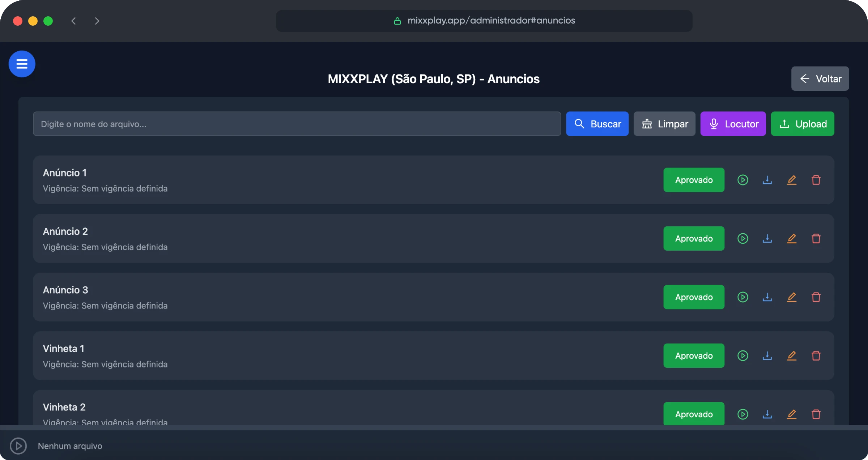Viewport: 868px width, 460px height.
Task: Click the bottom player play button
Action: pyautogui.click(x=18, y=446)
